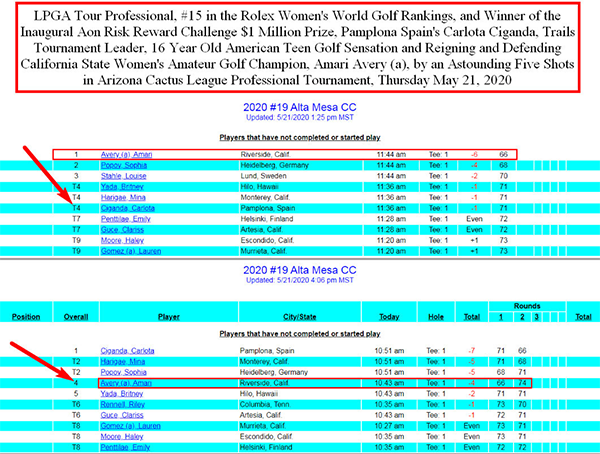
Task: Open Moore, Haley link in the Even row
Action: [122, 436]
